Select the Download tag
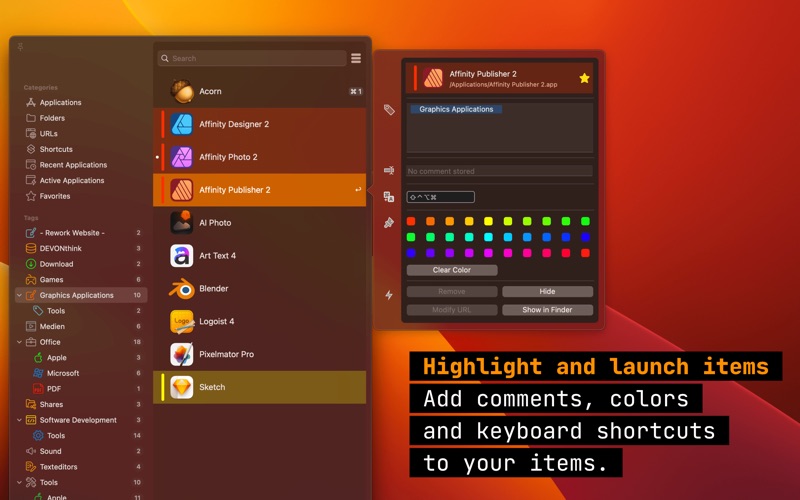The width and height of the screenshot is (800, 500). [x=82, y=264]
